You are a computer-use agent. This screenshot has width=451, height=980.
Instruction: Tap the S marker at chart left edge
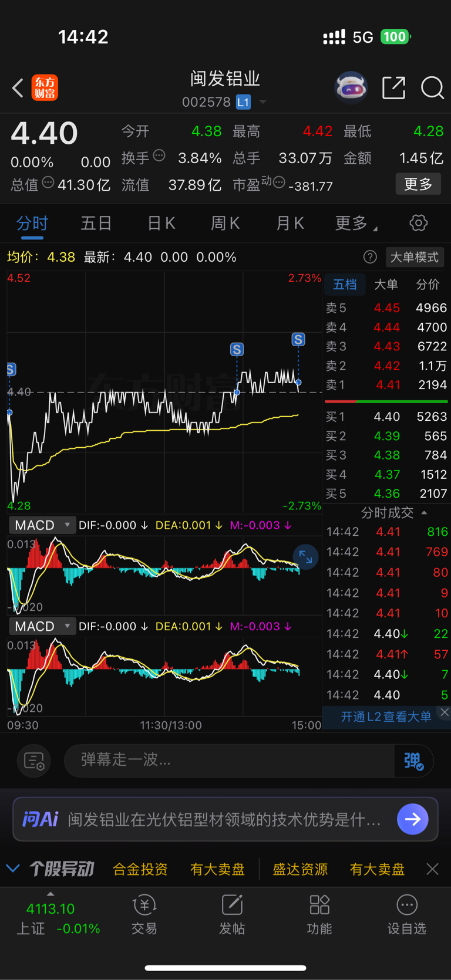(x=11, y=369)
